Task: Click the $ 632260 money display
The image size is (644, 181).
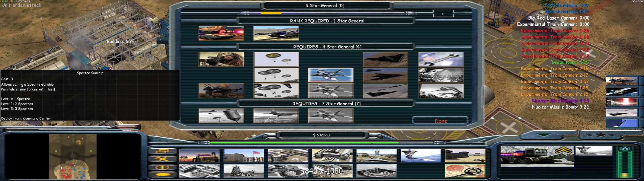Action: (x=321, y=135)
